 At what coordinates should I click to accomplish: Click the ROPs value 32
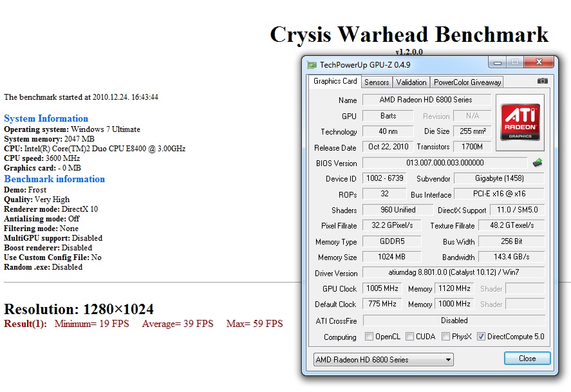point(384,194)
